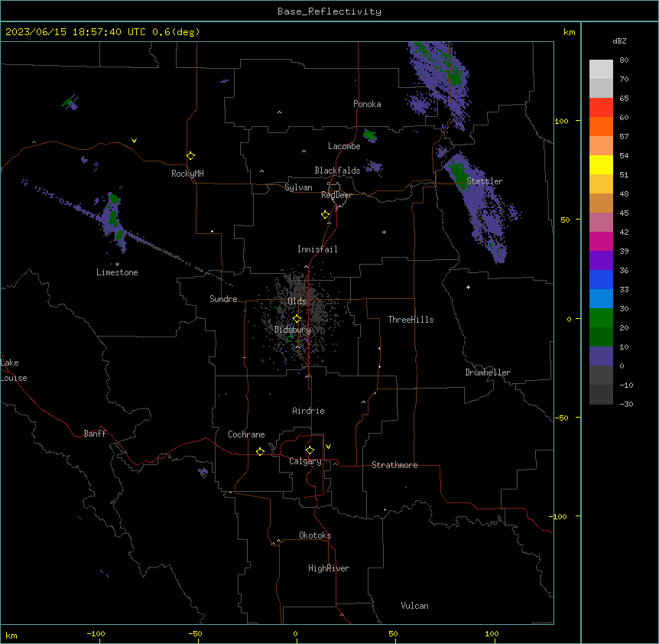Select the yellow V marker northwest of RockyMH
The height and width of the screenshot is (644, 659).
click(134, 141)
